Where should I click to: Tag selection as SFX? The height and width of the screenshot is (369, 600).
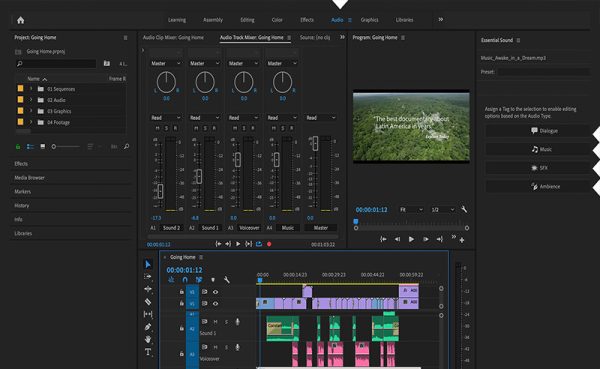(x=539, y=168)
